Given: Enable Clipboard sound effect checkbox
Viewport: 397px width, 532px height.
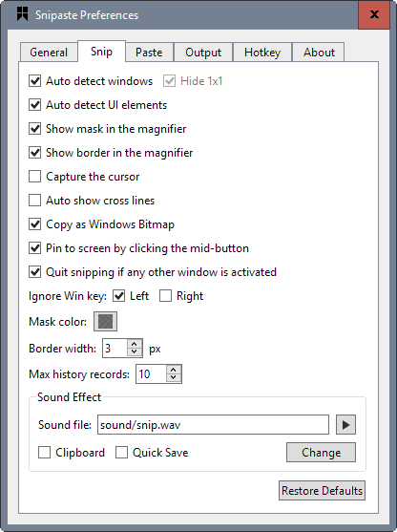Looking at the screenshot, I should tap(45, 453).
